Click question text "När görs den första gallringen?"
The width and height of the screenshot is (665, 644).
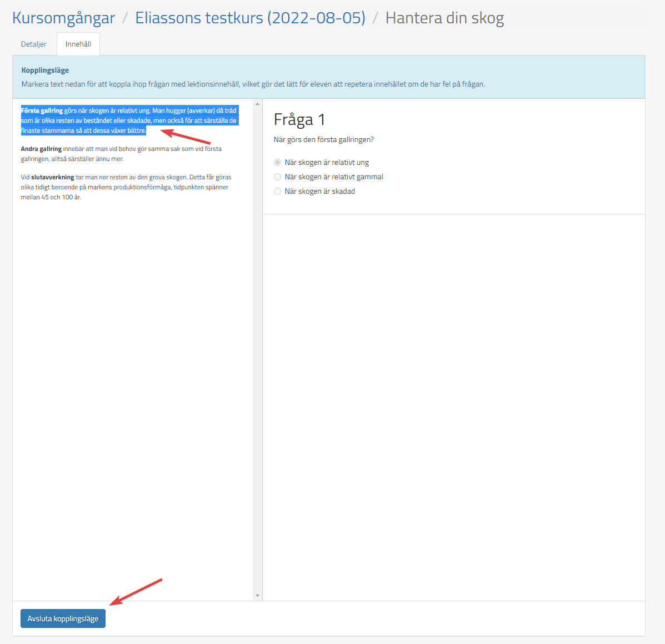324,139
